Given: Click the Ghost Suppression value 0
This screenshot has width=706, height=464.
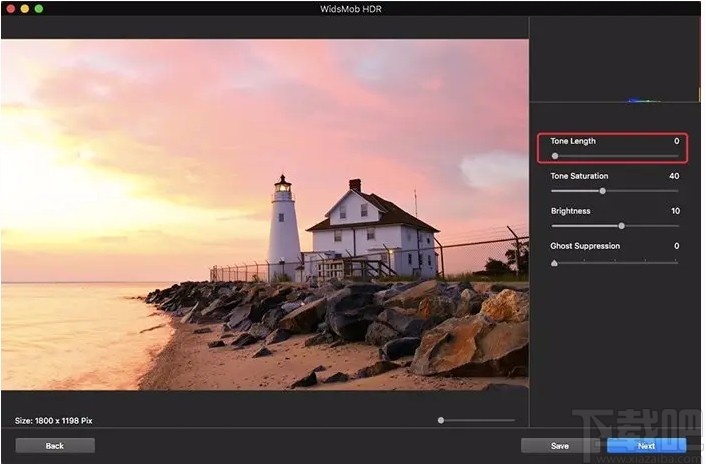Looking at the screenshot, I should coord(676,246).
